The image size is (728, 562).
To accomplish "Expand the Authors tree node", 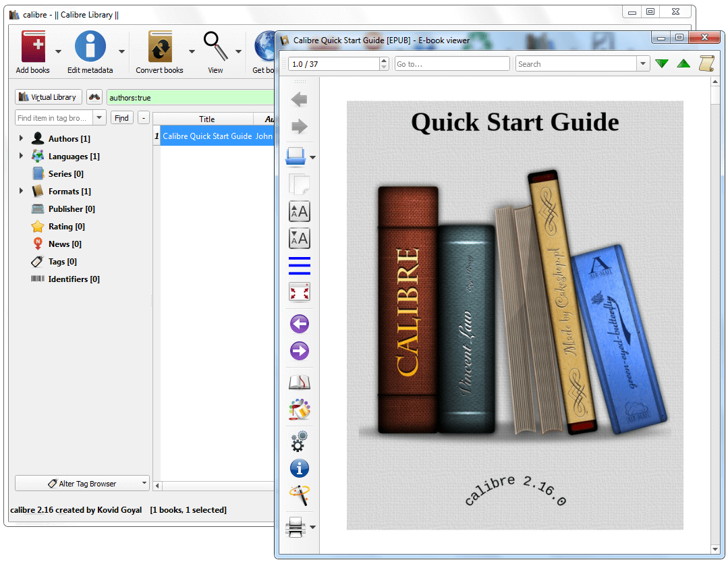I will 21,139.
